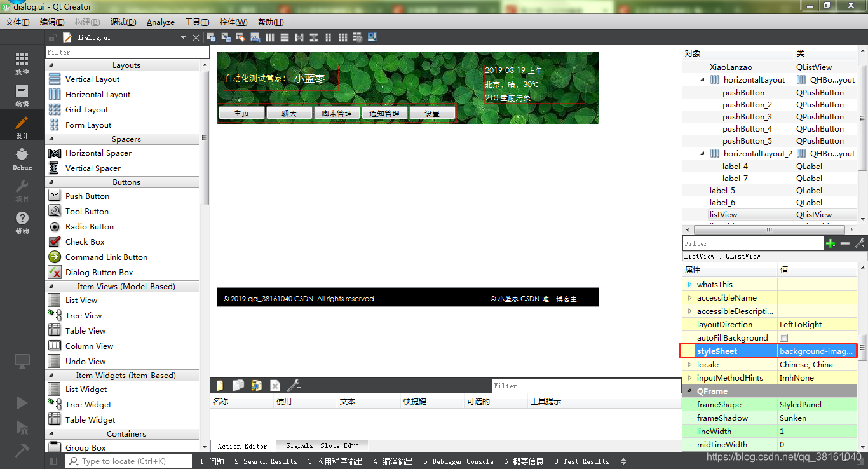This screenshot has height=469, width=868.
Task: Select the Edit Signals/Slots mode icon
Action: [x=226, y=37]
